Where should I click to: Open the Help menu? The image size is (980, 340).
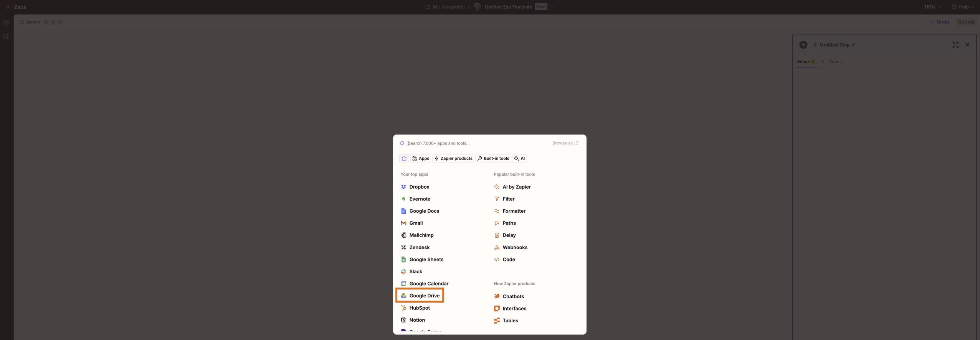click(962, 7)
